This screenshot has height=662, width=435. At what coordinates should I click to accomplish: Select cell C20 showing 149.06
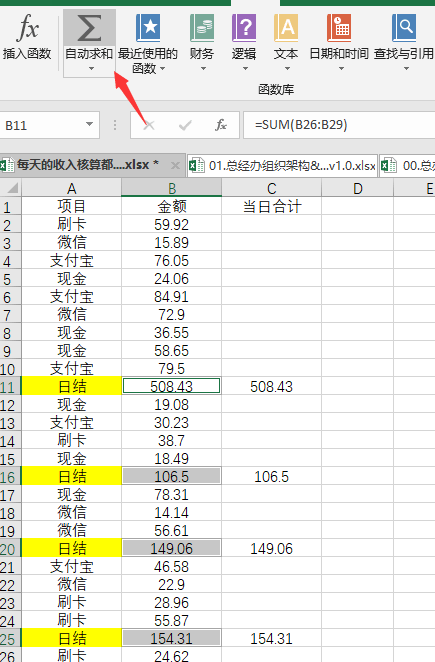point(272,549)
